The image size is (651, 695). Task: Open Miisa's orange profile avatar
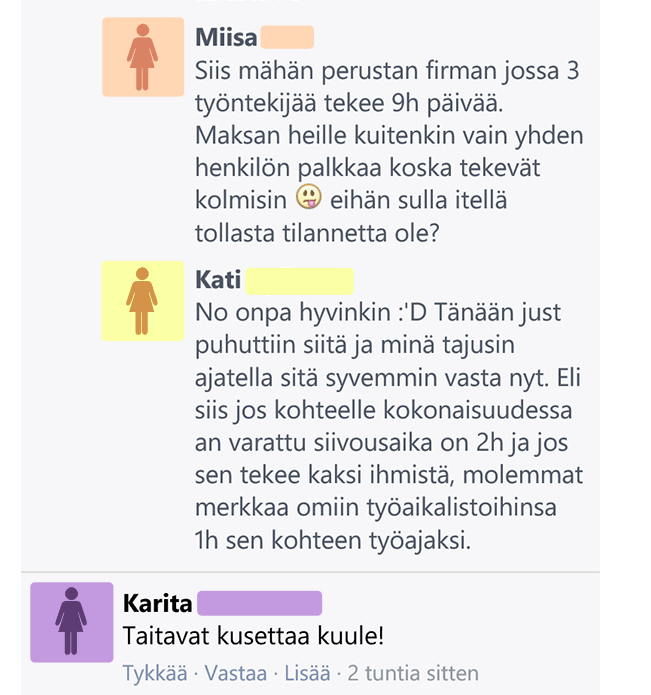143,57
